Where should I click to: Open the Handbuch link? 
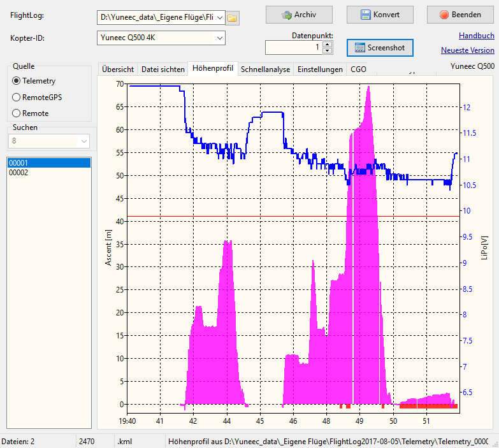476,36
